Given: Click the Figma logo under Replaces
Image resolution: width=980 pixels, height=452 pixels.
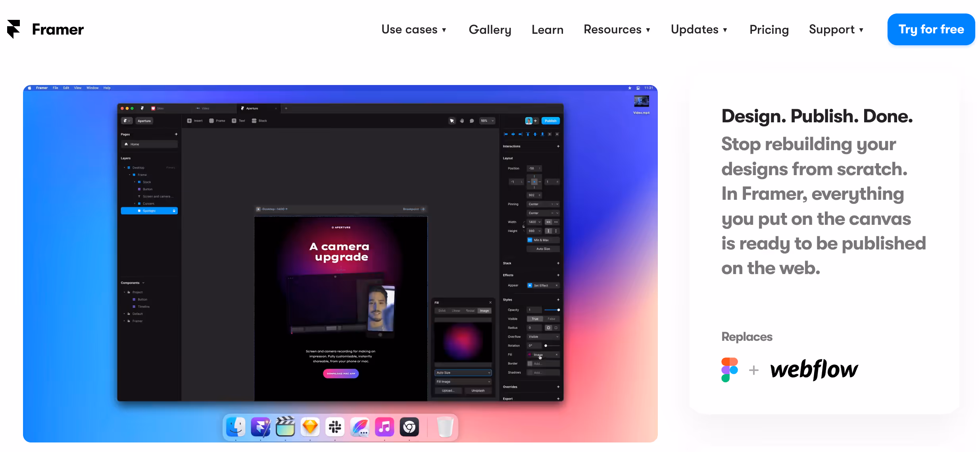Looking at the screenshot, I should tap(729, 370).
